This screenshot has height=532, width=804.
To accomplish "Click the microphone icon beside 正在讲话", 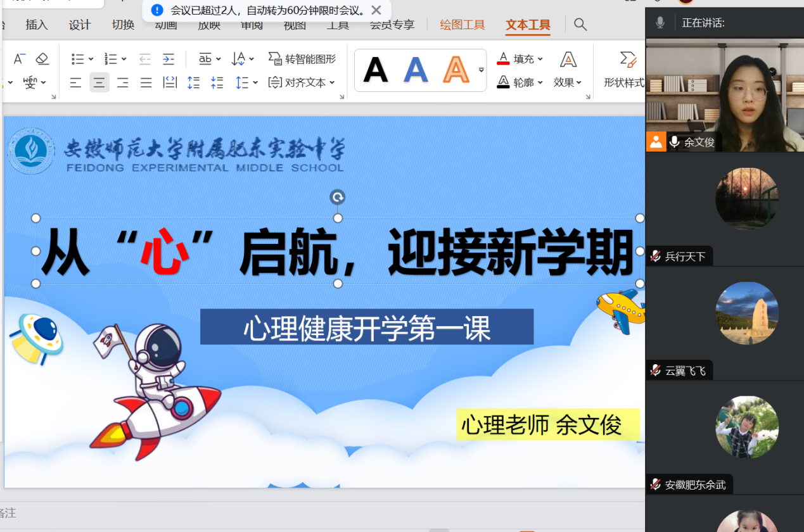I will tap(660, 23).
